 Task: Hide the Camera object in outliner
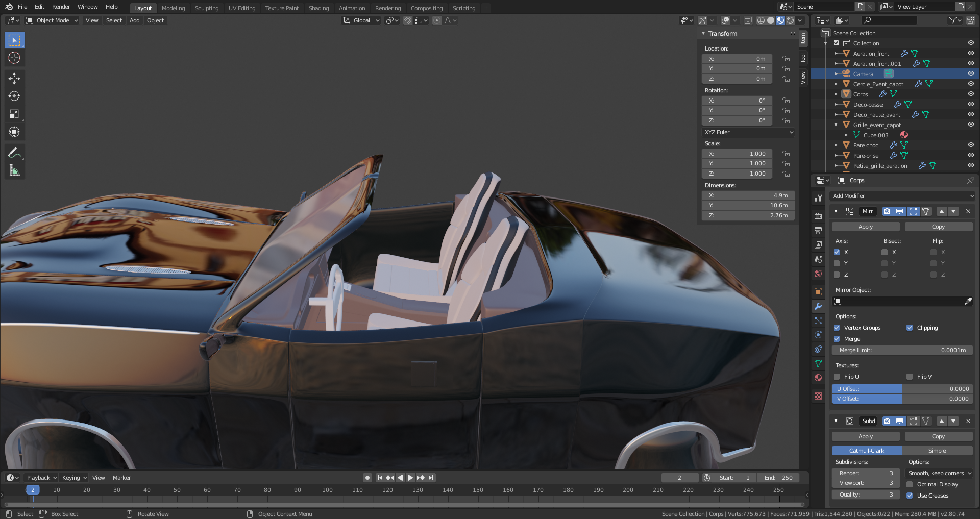pyautogui.click(x=971, y=73)
